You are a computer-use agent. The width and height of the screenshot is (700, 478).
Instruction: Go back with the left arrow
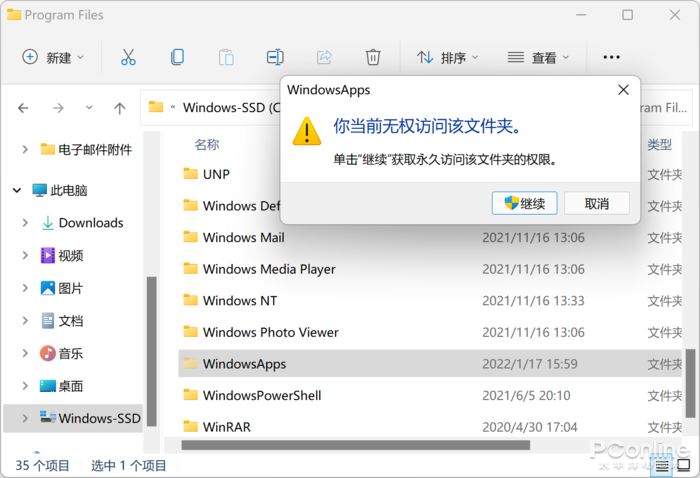click(23, 108)
